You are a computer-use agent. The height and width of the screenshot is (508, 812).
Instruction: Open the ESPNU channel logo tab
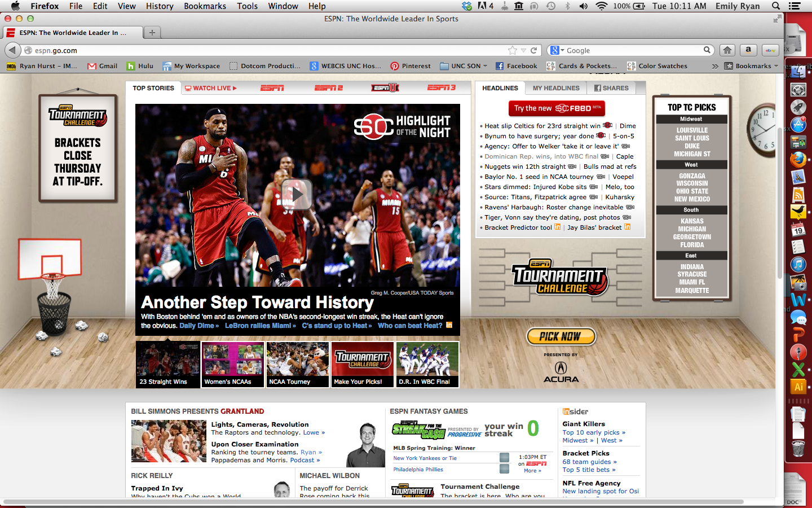pyautogui.click(x=385, y=87)
